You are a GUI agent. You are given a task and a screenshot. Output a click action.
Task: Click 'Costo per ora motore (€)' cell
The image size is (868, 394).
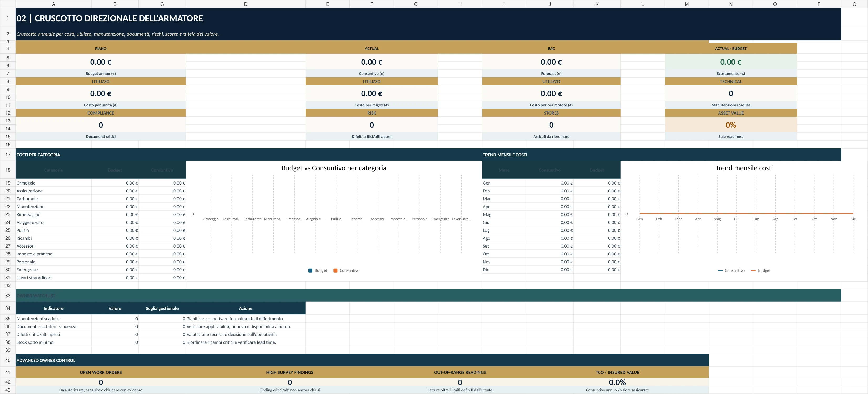(x=551, y=105)
